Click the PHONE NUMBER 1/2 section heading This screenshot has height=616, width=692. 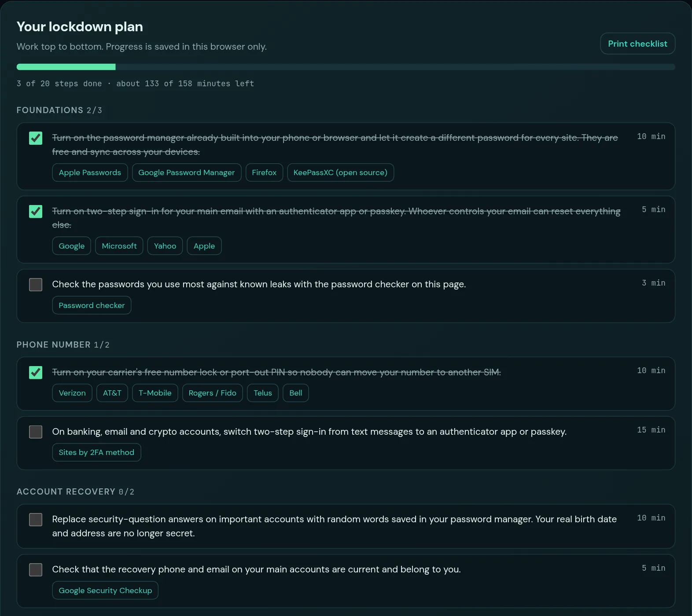coord(63,345)
